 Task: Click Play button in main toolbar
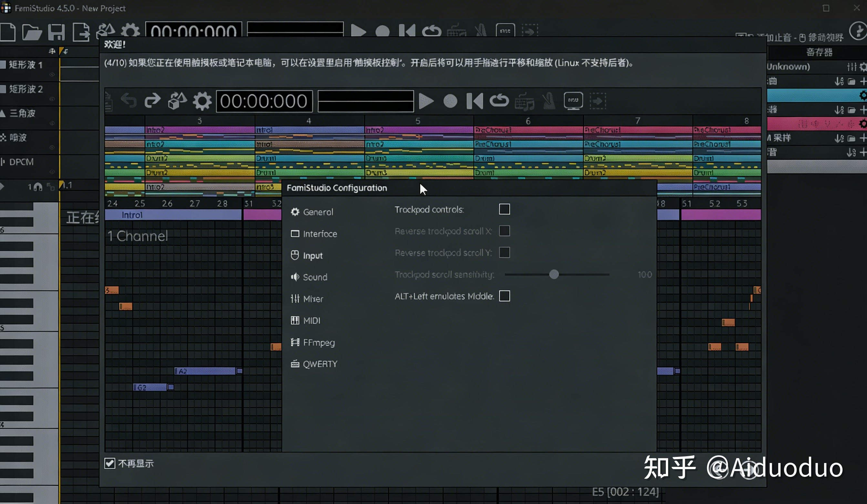click(x=358, y=31)
